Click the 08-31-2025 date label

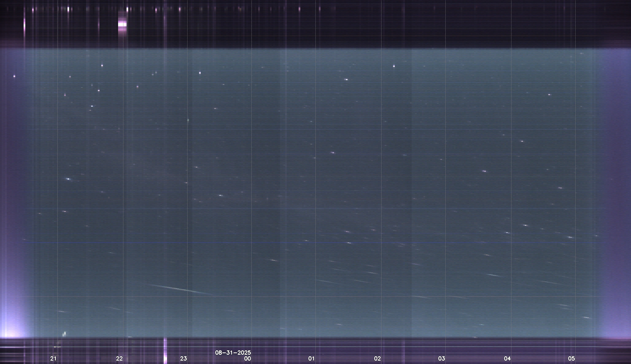[233, 353]
